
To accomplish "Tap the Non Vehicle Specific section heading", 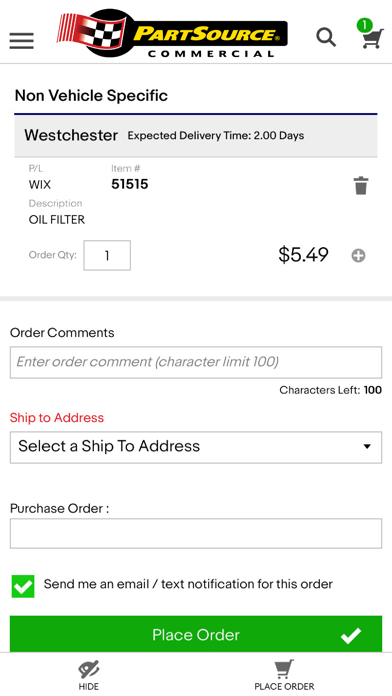I will (x=91, y=95).
